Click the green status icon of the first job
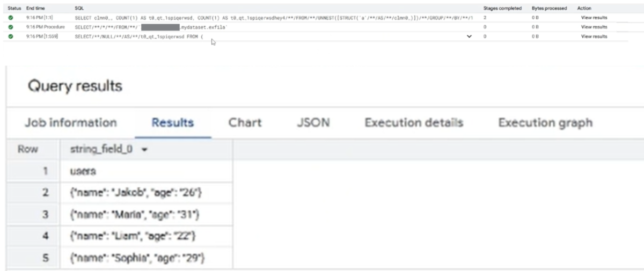644x271 pixels. 11,17
